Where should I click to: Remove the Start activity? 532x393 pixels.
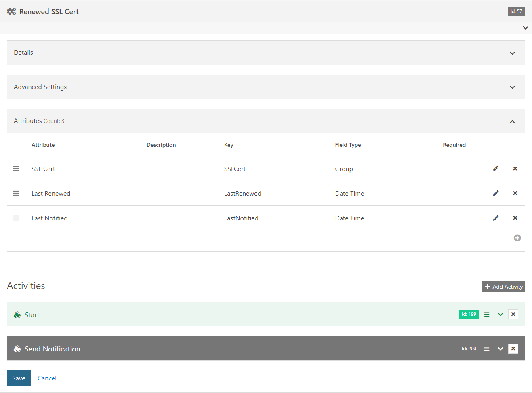point(513,314)
